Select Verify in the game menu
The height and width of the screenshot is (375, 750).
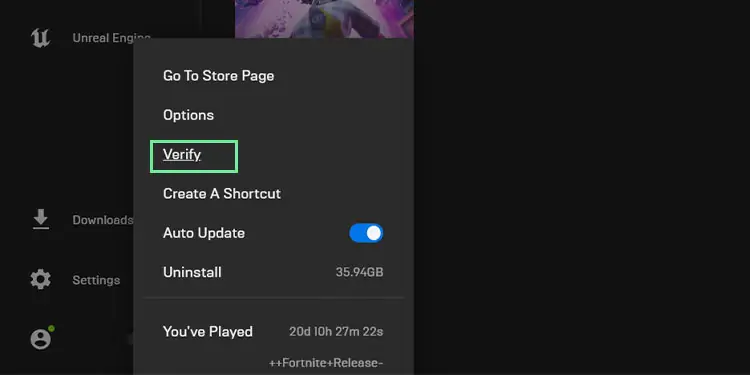point(182,154)
